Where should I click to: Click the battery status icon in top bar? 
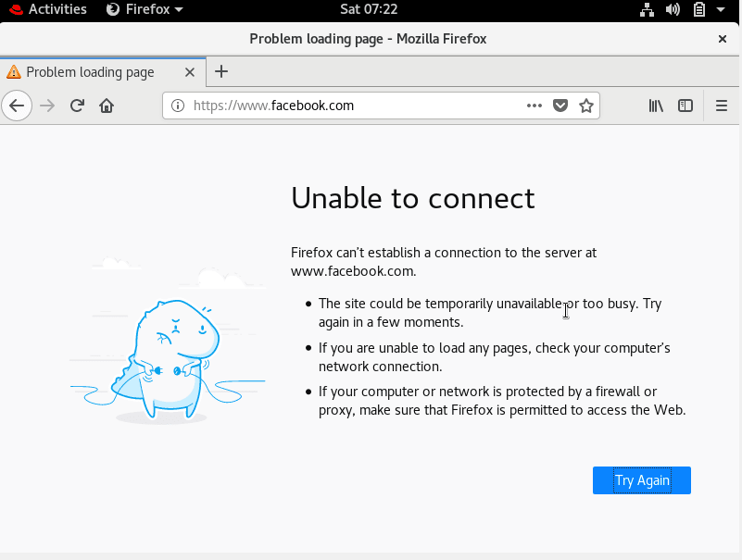tap(699, 9)
